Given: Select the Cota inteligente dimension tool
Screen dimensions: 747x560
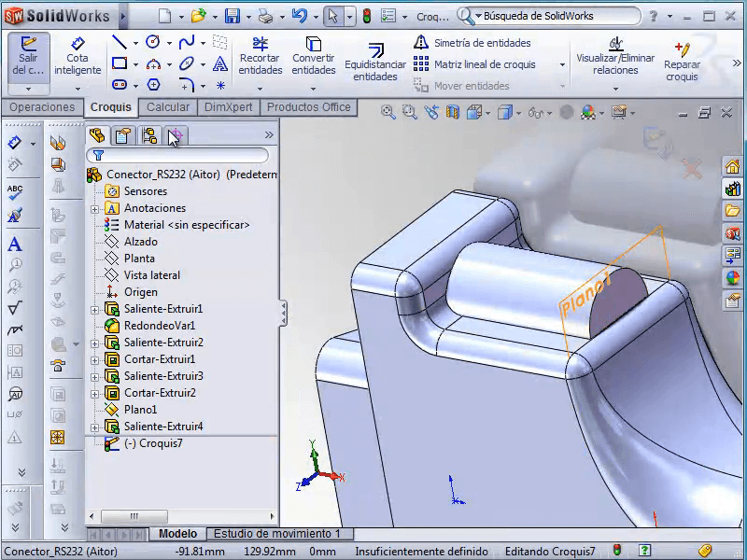Looking at the screenshot, I should (78, 56).
